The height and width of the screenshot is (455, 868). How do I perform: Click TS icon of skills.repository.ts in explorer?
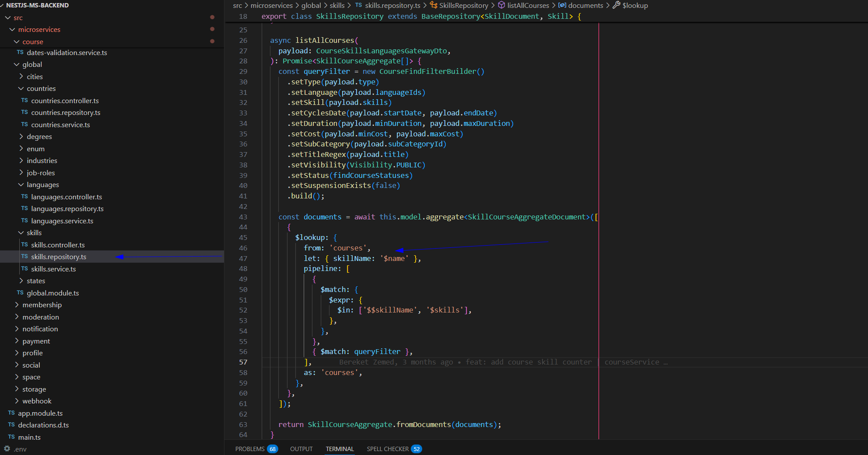click(24, 257)
